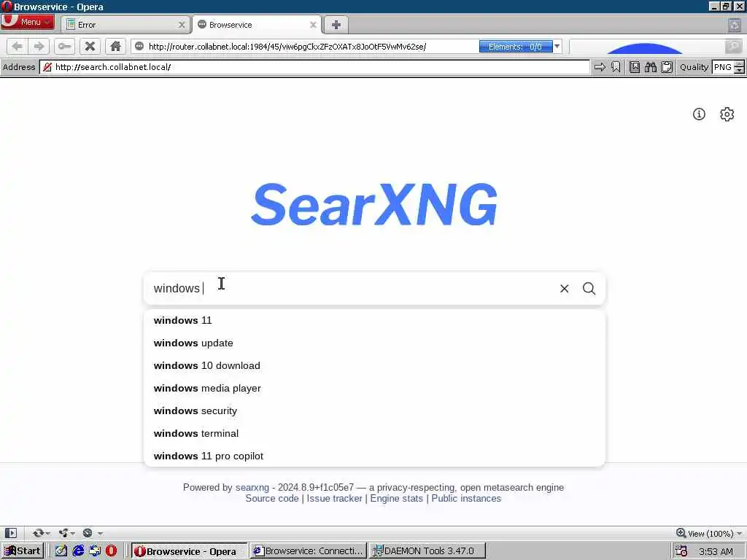
Task: Open the View (100%) zoom dropdown
Action: [709, 533]
